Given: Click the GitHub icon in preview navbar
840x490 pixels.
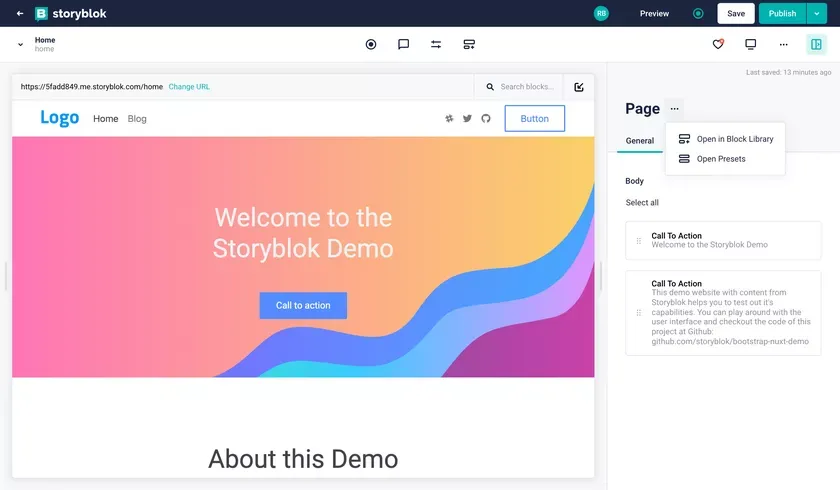Looking at the screenshot, I should click(x=485, y=118).
